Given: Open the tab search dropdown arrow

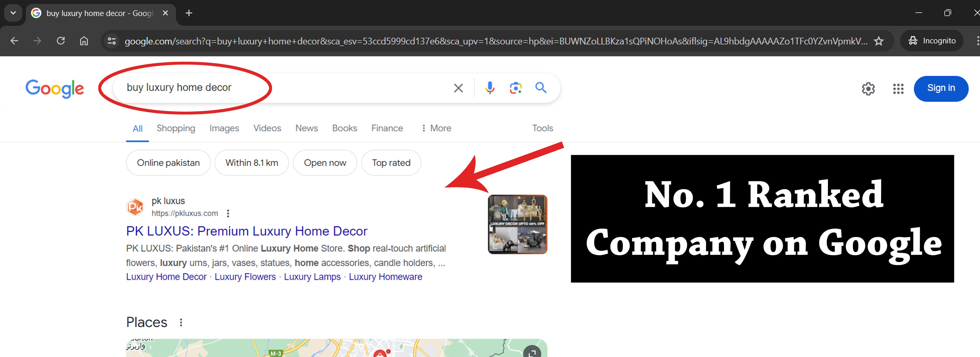Looking at the screenshot, I should coord(13,13).
